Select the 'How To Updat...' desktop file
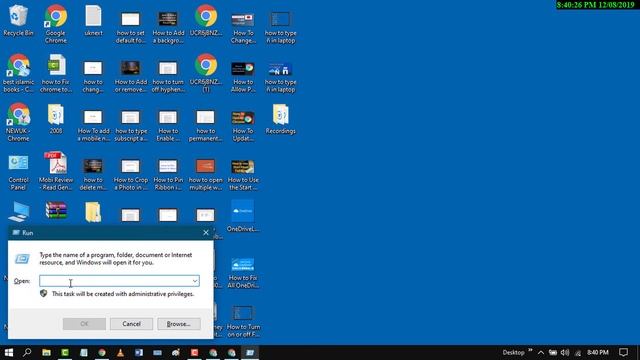Image resolution: width=640 pixels, height=360 pixels. (243, 125)
